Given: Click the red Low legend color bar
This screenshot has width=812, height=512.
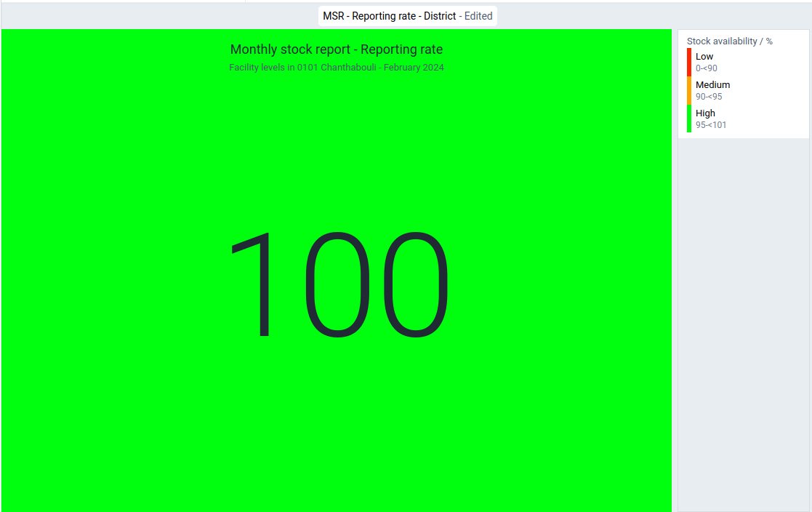Looking at the screenshot, I should click(x=688, y=63).
